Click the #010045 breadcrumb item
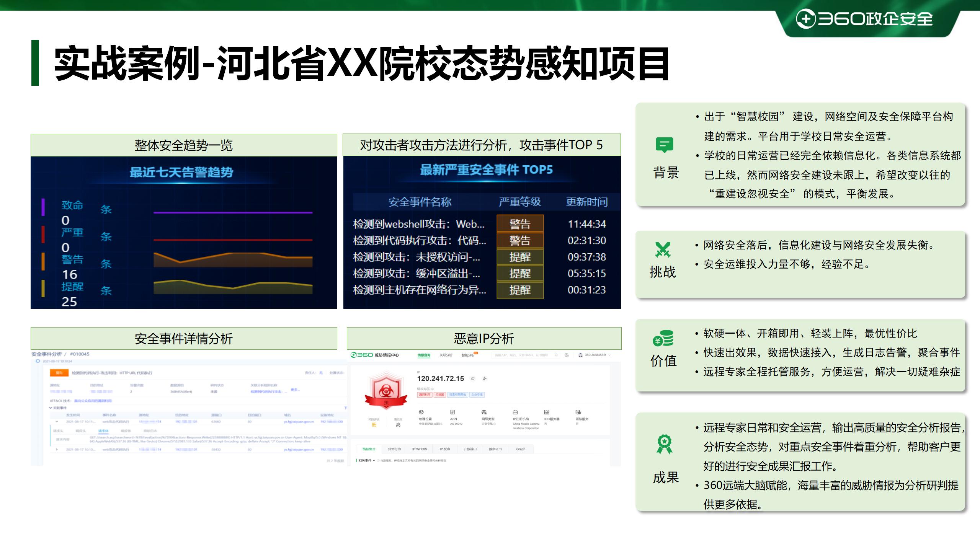 click(80, 354)
